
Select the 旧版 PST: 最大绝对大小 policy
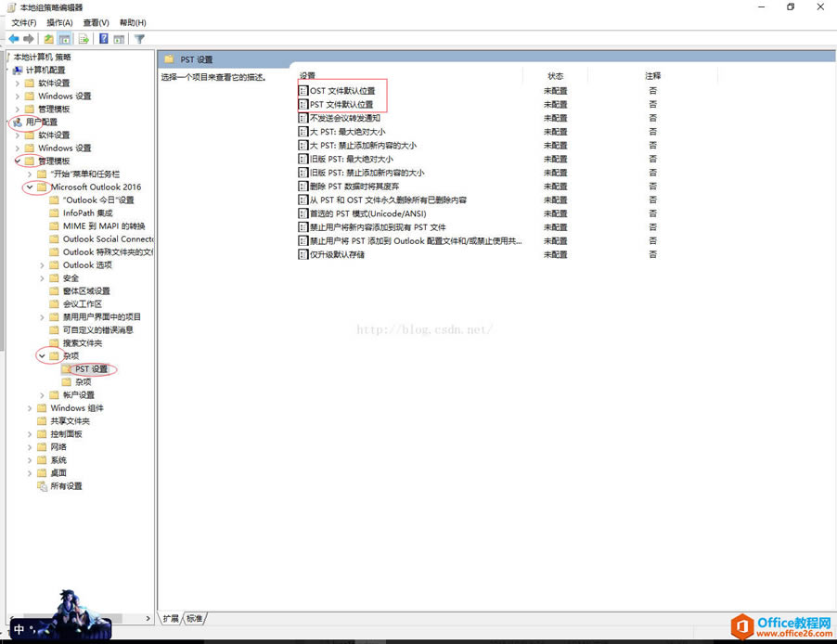(x=352, y=159)
